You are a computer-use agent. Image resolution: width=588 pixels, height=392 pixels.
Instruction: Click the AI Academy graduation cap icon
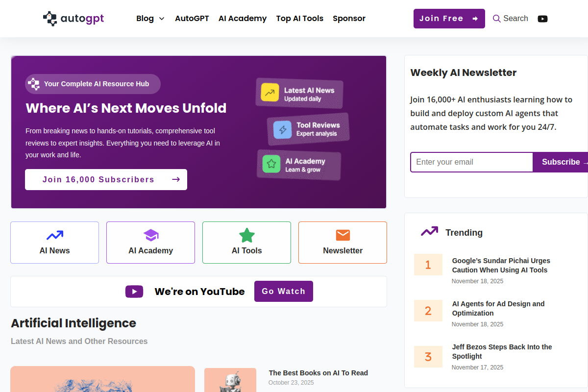coord(151,236)
